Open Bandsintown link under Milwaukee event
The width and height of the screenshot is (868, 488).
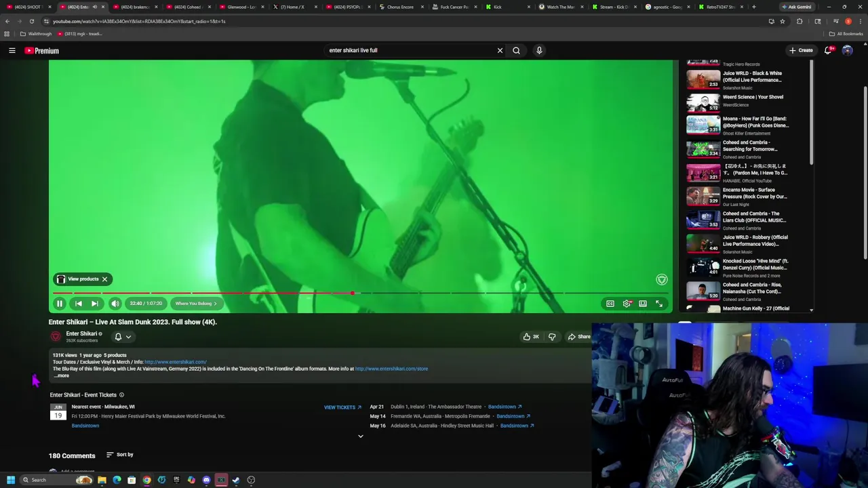click(x=85, y=426)
